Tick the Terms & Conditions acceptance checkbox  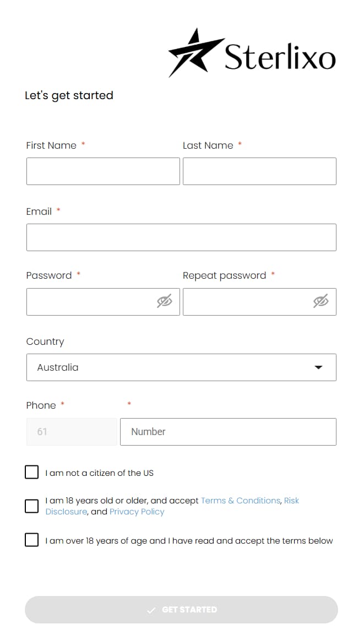(32, 506)
